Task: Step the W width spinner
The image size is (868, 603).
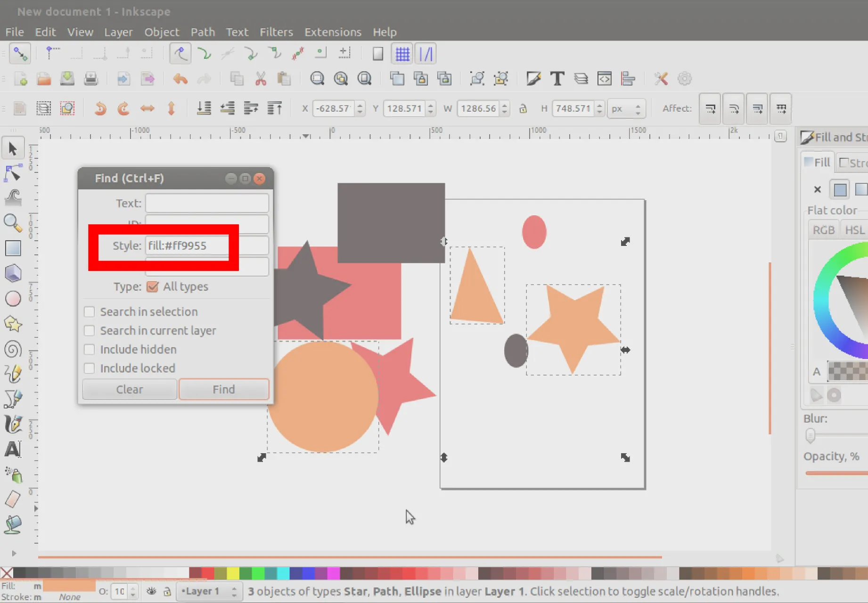Action: 505,109
